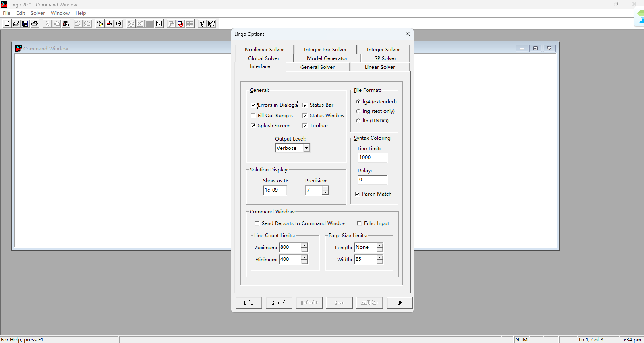Click the Close All windows icon
644x343 pixels.
(180, 24)
